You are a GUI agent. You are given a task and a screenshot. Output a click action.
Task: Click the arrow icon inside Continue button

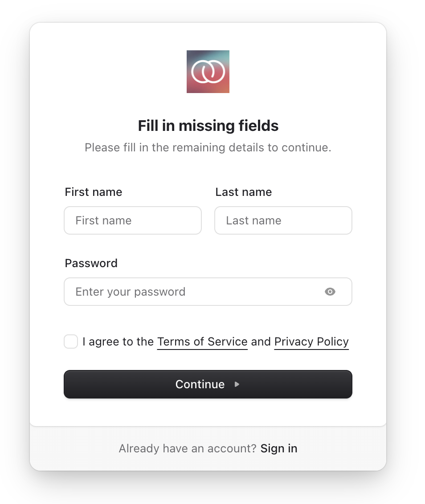[237, 384]
